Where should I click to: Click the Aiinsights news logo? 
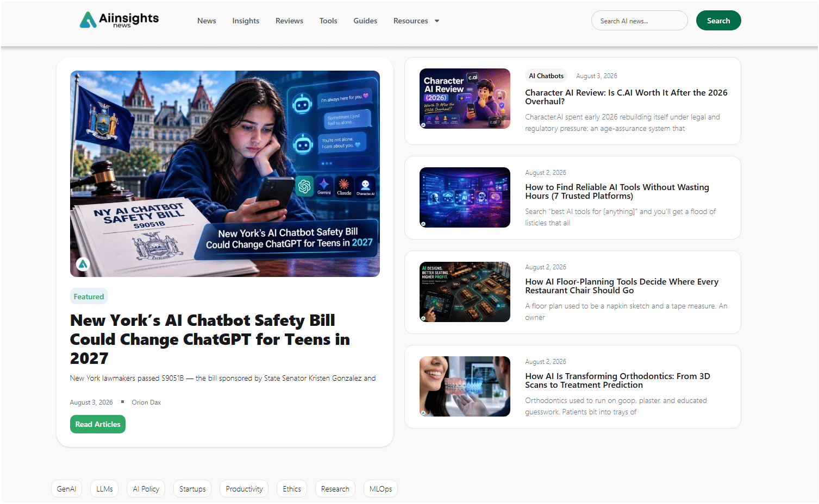point(119,20)
